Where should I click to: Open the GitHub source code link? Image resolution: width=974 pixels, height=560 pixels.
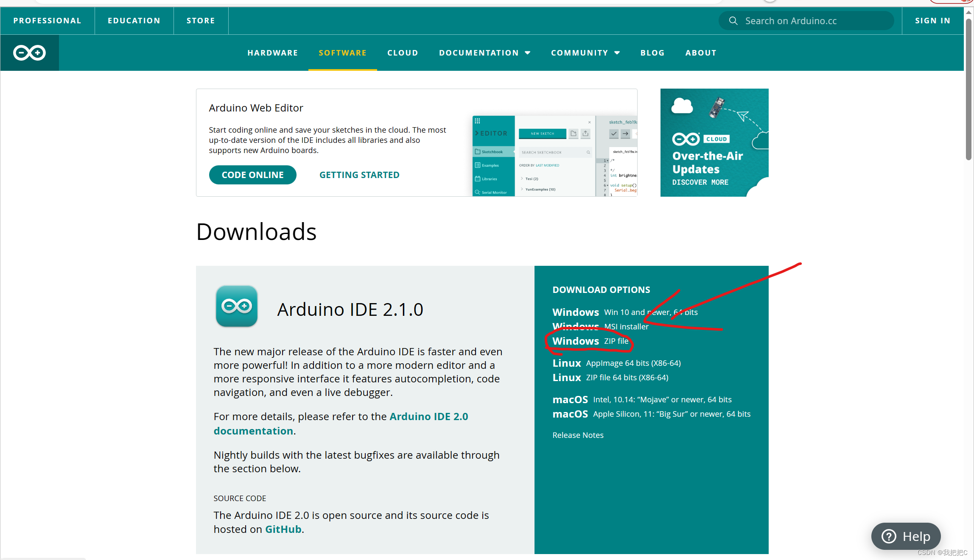[x=283, y=529]
